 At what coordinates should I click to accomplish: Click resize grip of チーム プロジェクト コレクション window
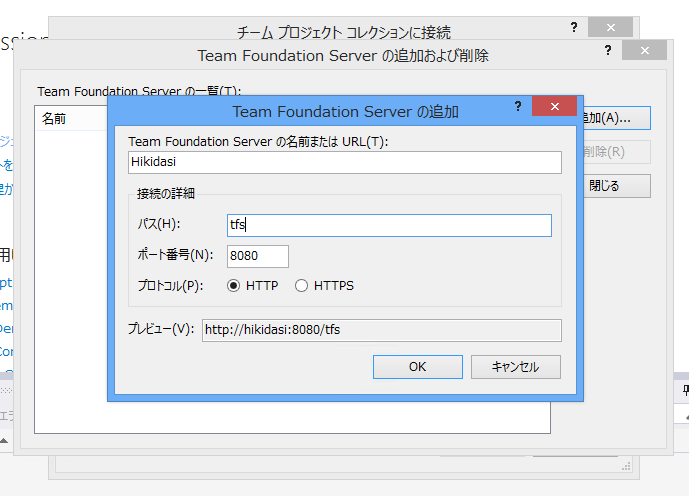pyautogui.click(x=626, y=467)
